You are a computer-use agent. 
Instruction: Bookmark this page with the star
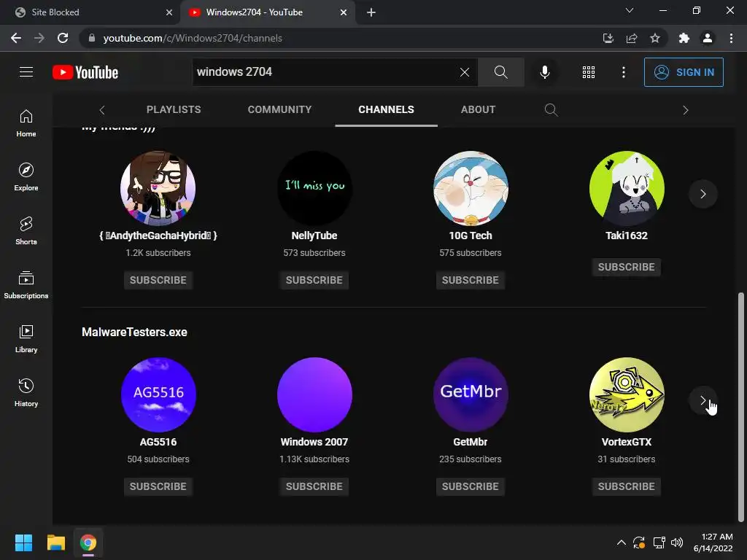click(655, 38)
